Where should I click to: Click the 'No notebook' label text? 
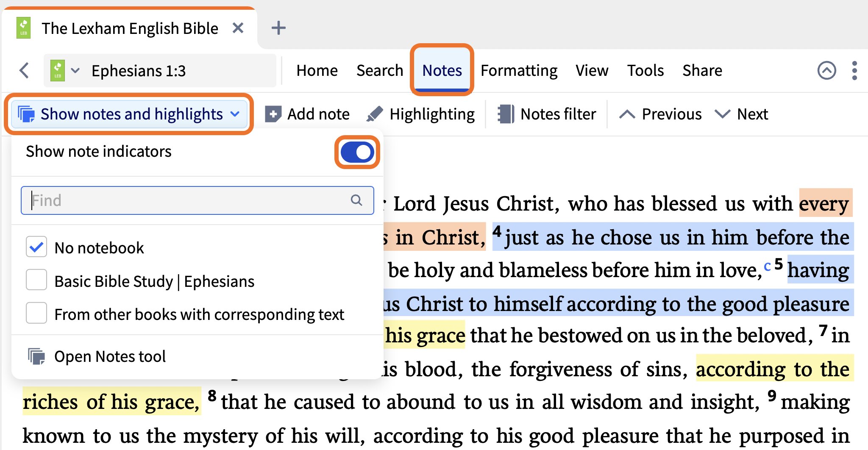pyautogui.click(x=99, y=248)
